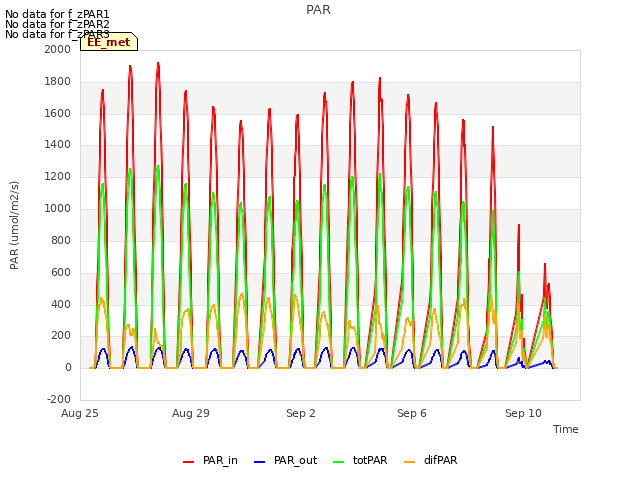Screen dimensions: 640x480
Task: Click the highest red PAR_in peak
Action: pyautogui.click(x=158, y=64)
